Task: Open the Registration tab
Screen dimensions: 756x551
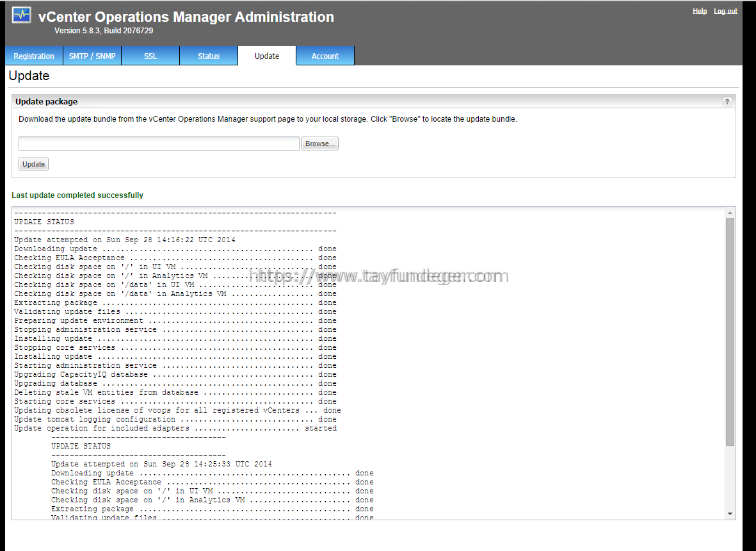Action: [x=34, y=56]
